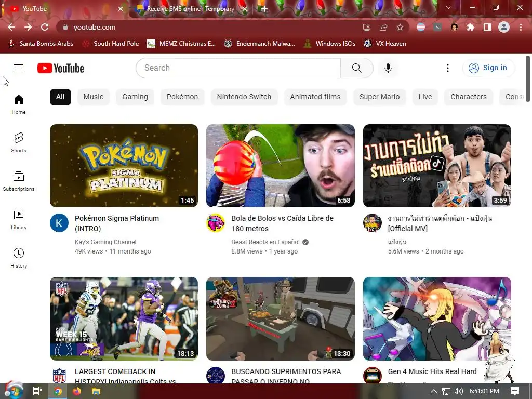Toggle Chrome side panel icon
The image size is (532, 399).
(x=487, y=27)
